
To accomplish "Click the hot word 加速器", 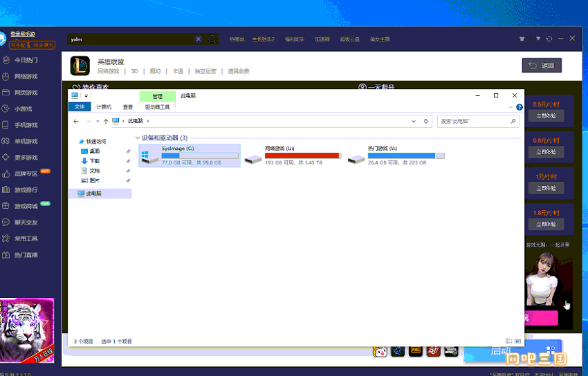I will (x=322, y=39).
